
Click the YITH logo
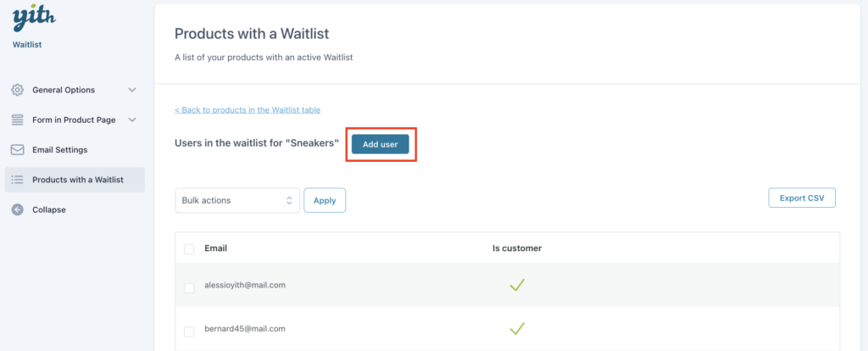pyautogui.click(x=34, y=19)
